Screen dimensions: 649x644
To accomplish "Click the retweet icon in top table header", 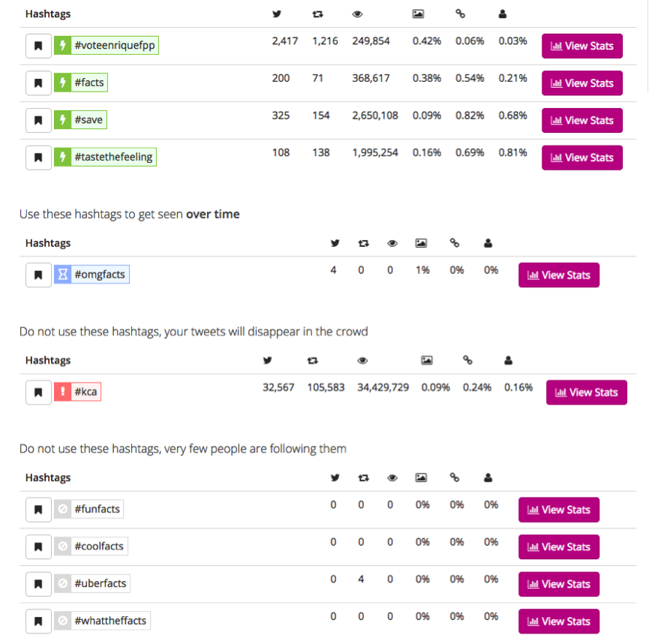I will click(317, 14).
